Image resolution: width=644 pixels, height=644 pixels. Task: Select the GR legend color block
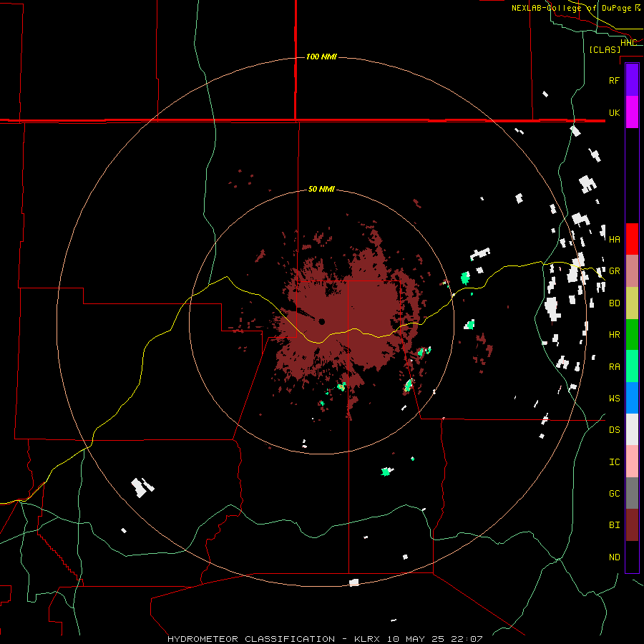pos(632,271)
